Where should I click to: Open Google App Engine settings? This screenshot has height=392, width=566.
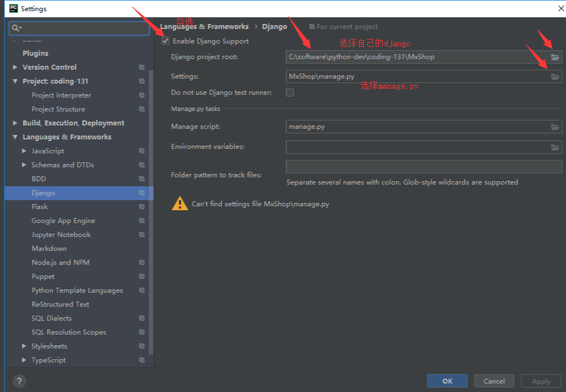pyautogui.click(x=63, y=221)
